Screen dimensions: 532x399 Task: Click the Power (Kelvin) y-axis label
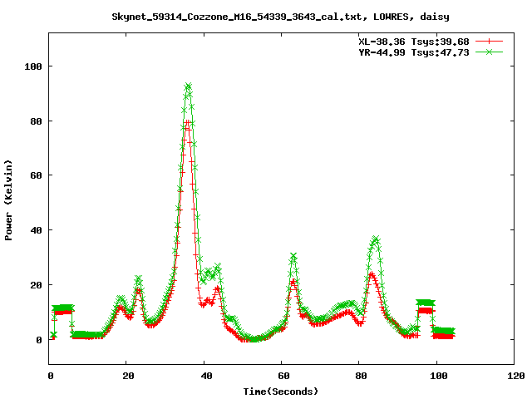[8, 200]
